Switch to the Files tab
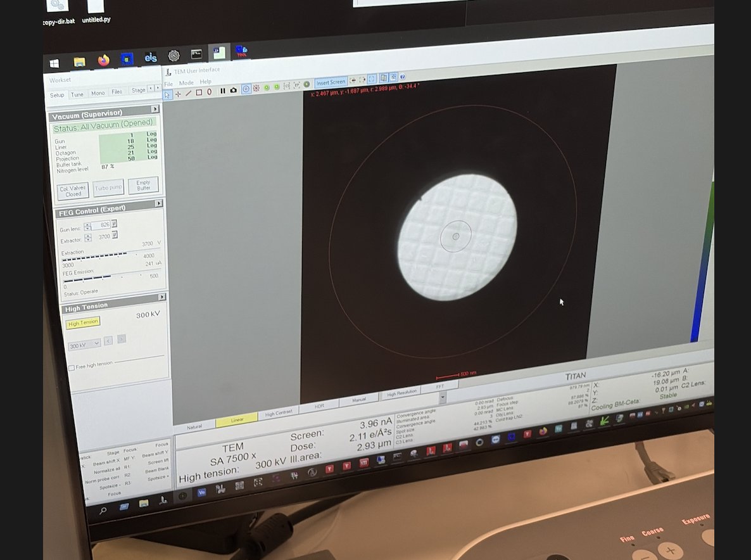The height and width of the screenshot is (560, 751). [117, 92]
